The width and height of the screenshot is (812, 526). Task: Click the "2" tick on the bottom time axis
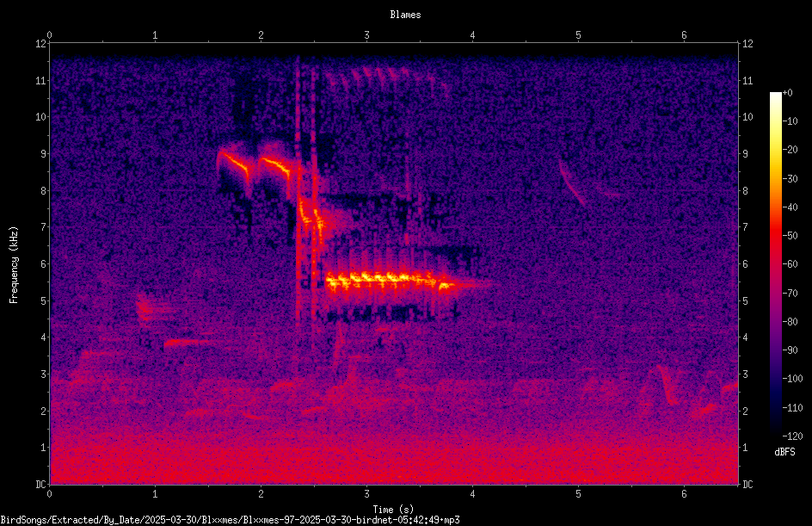[x=261, y=494]
